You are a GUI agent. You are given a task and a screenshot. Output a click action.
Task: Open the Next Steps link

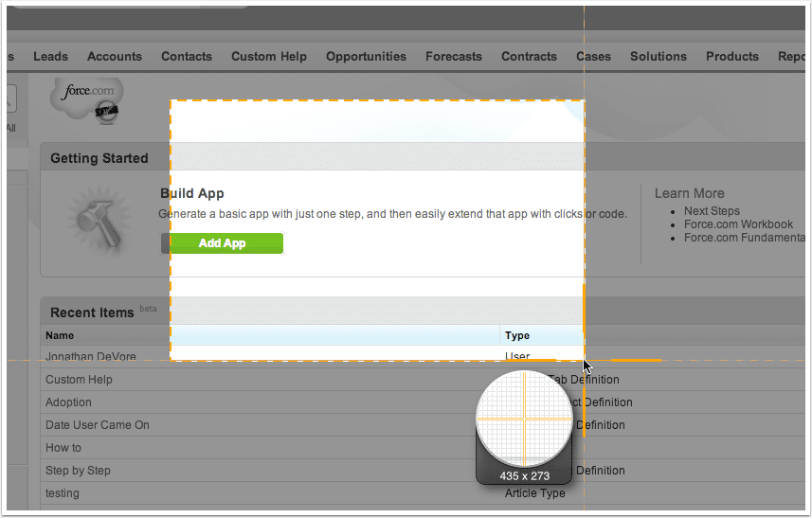pyautogui.click(x=712, y=211)
